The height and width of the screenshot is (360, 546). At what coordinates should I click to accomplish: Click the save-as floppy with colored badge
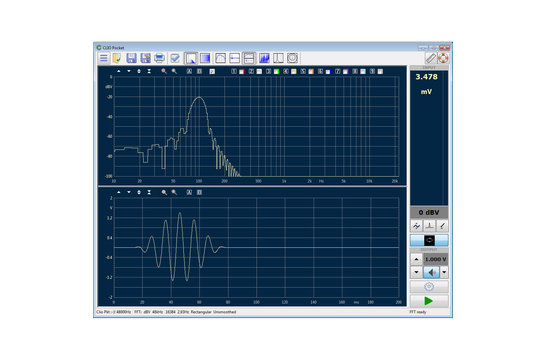tap(145, 58)
